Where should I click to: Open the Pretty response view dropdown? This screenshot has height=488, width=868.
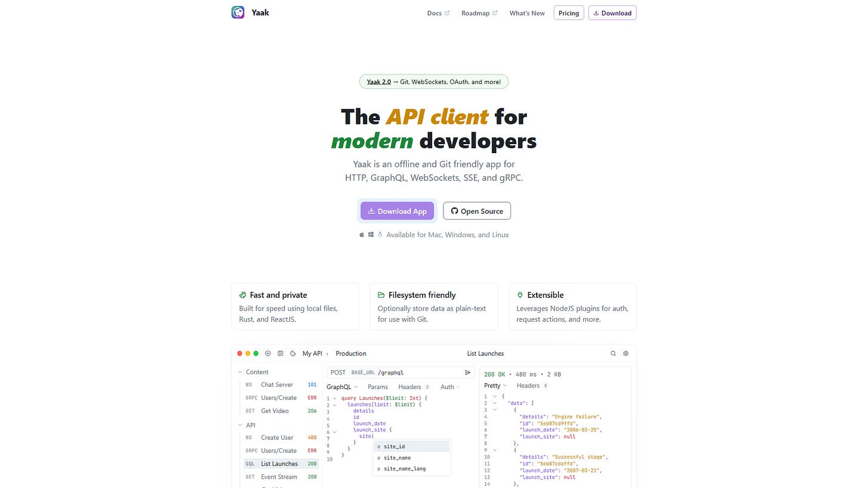click(495, 386)
